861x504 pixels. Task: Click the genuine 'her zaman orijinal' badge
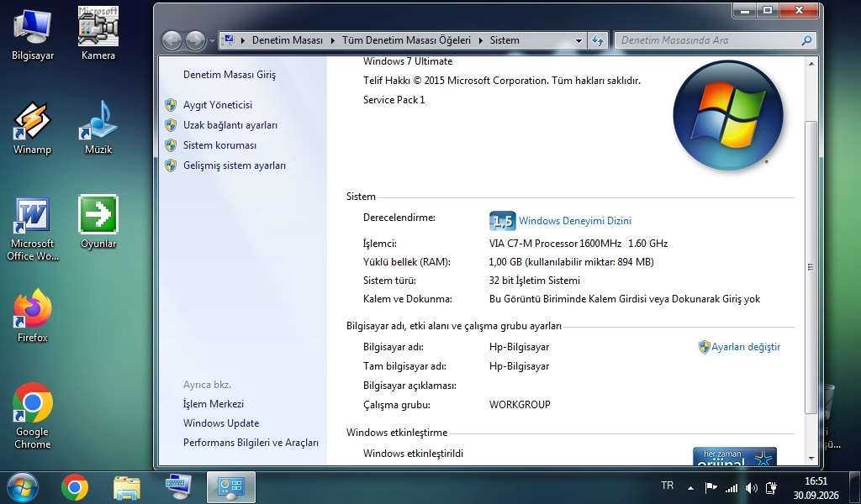[735, 456]
